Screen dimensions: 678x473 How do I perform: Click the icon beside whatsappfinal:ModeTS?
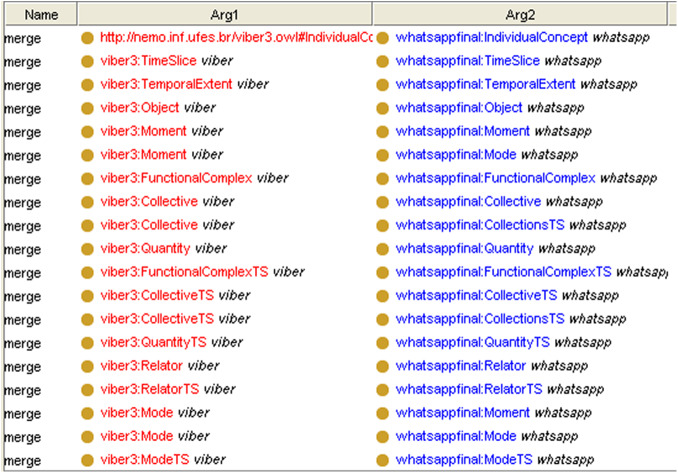click(383, 459)
